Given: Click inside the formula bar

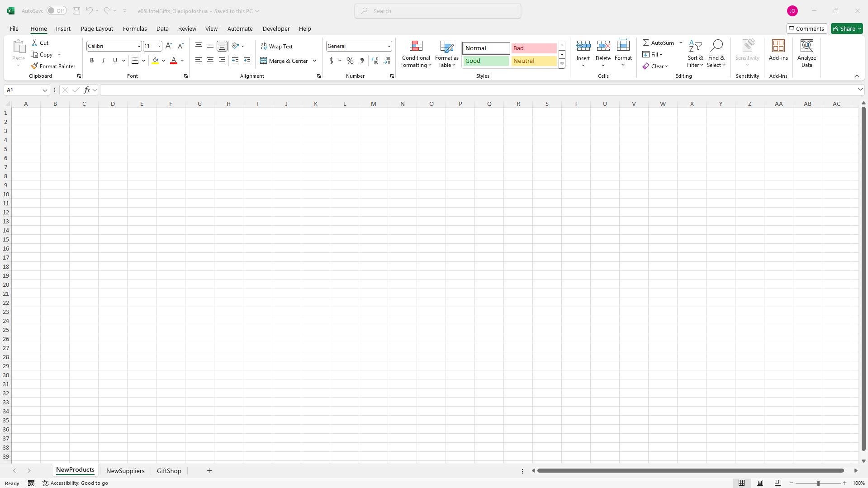Looking at the screenshot, I should click(317, 90).
